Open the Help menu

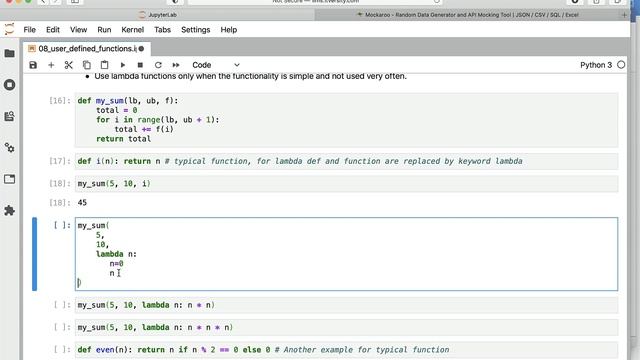(229, 30)
